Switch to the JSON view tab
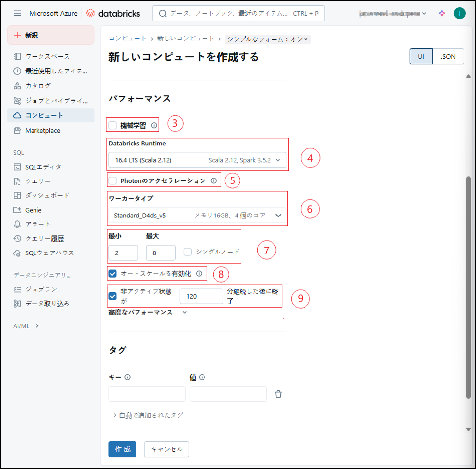Viewport: 476px width, 469px height. click(x=447, y=56)
